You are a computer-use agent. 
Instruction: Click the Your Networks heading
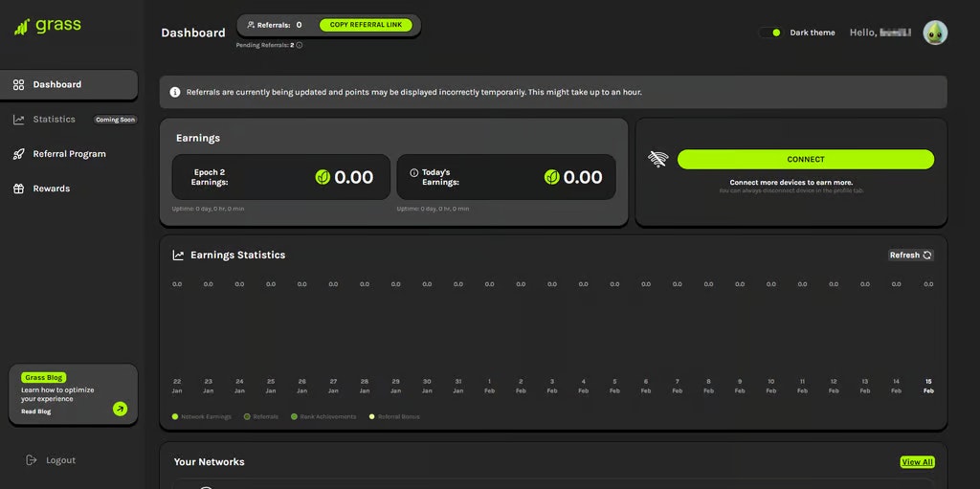pos(209,462)
